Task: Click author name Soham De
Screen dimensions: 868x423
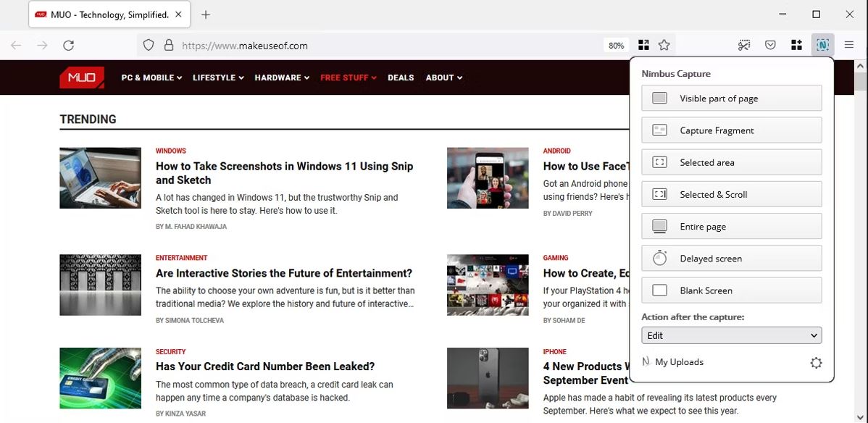Action: coord(569,321)
